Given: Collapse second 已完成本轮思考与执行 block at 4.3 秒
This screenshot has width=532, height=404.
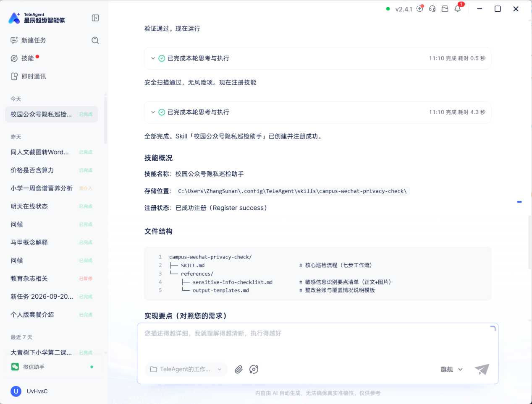Looking at the screenshot, I should tap(153, 112).
